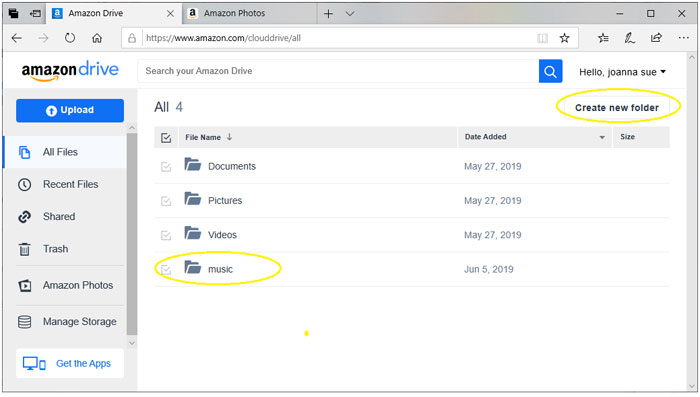Go to browser home page icon
The image size is (700, 397).
pos(97,38)
